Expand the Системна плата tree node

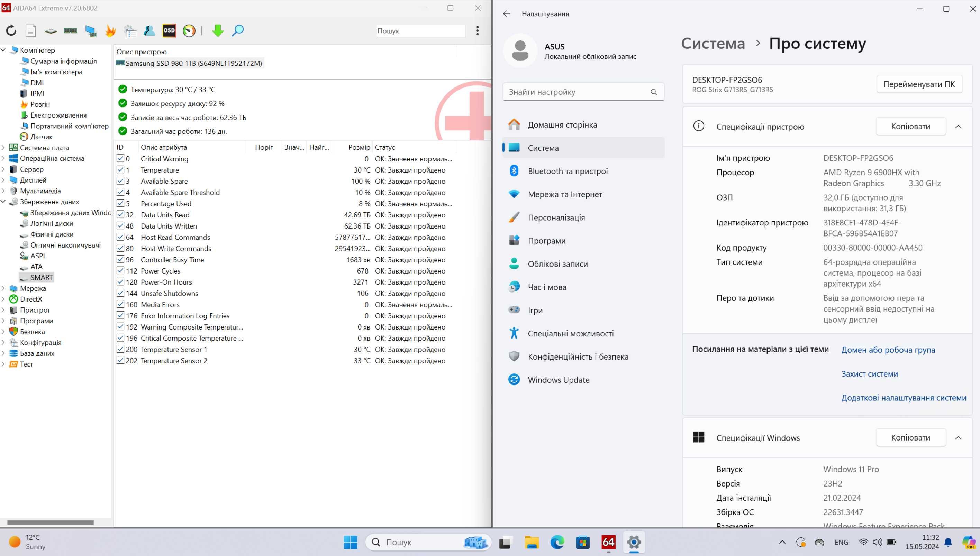pos(3,147)
